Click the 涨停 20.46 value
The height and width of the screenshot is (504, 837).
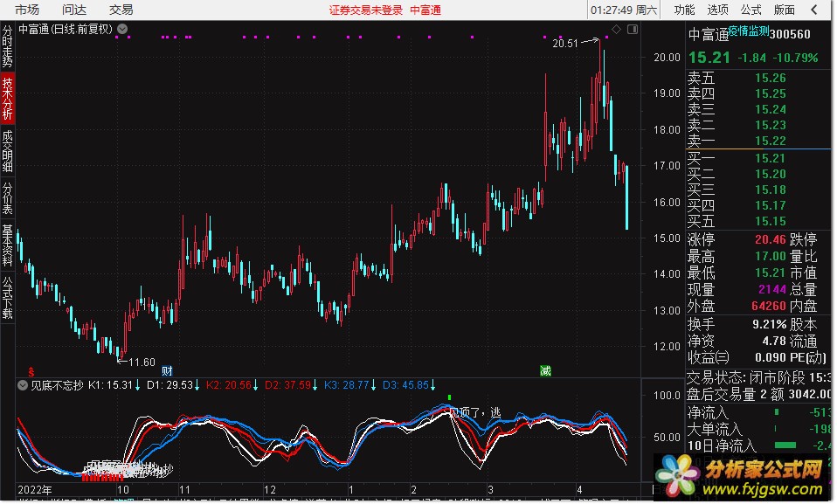pos(771,239)
